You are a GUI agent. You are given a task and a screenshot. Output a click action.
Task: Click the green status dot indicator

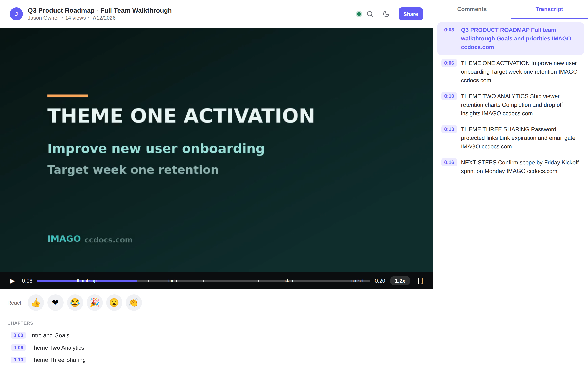pos(359,14)
